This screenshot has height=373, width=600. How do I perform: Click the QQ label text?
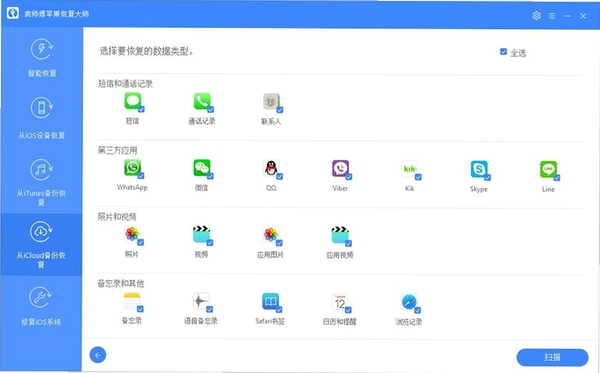point(271,188)
